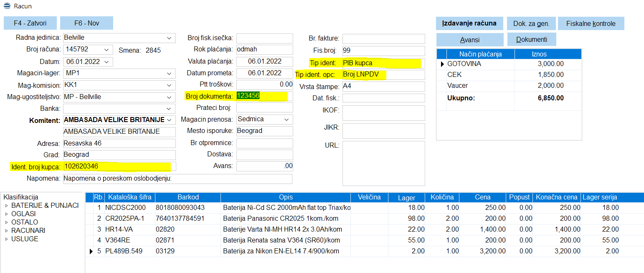Select the Baterija Panasonic CR2025 row
Viewport: 644px width, 273px height.
point(281,219)
